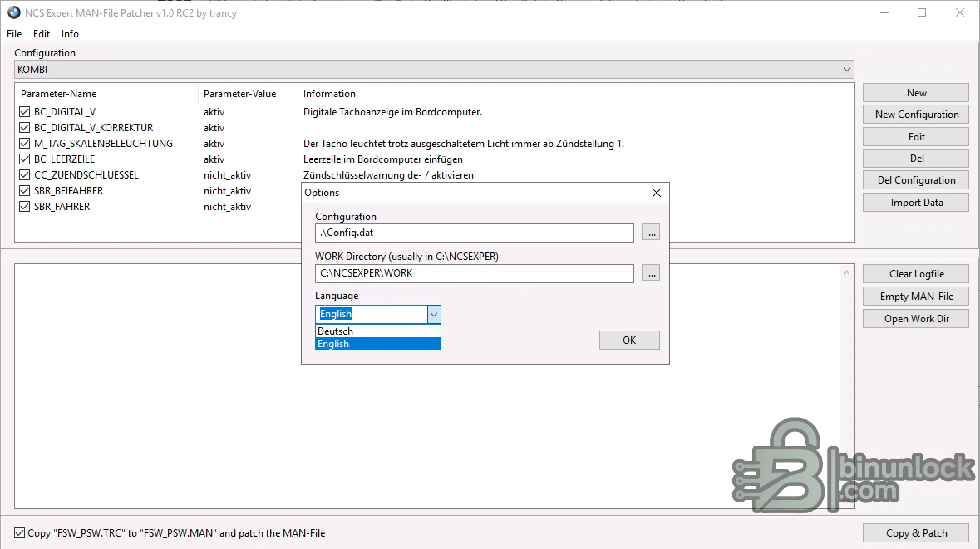
Task: Open the File menu
Action: (14, 34)
